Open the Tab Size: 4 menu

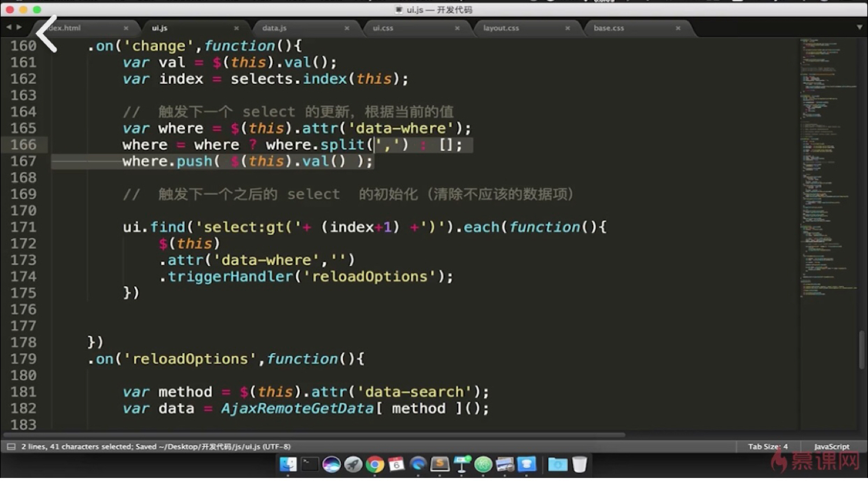(x=768, y=447)
